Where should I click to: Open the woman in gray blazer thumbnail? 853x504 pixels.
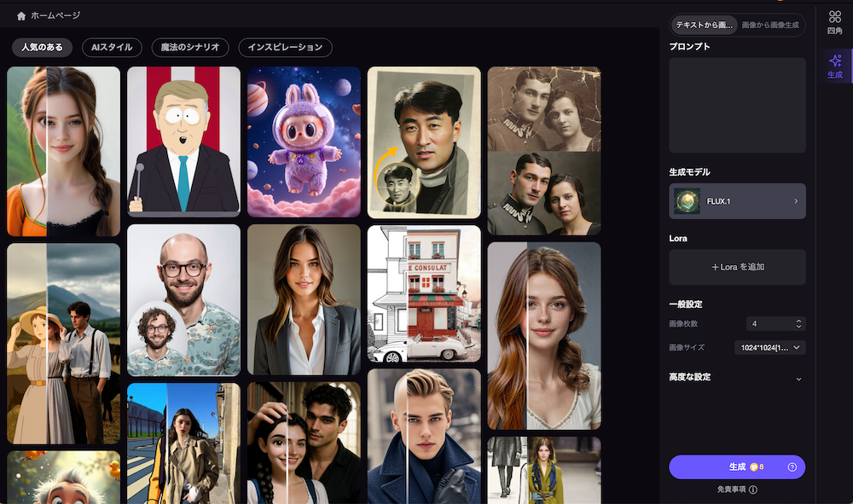pyautogui.click(x=305, y=299)
